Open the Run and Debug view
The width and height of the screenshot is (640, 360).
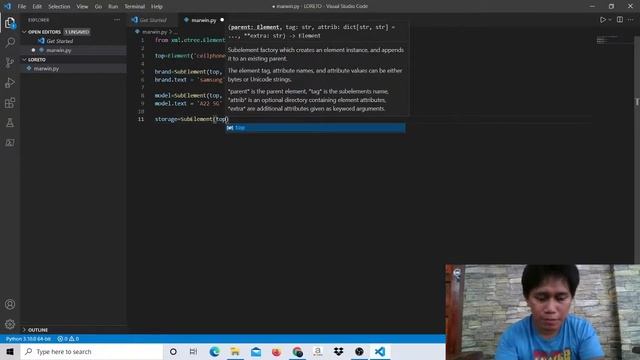pyautogui.click(x=10, y=82)
